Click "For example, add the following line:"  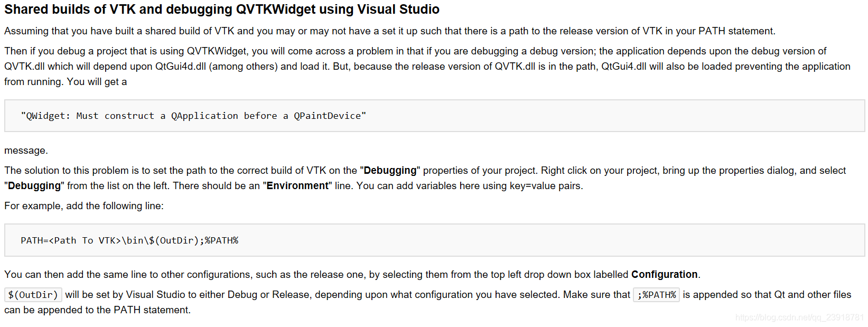point(84,206)
